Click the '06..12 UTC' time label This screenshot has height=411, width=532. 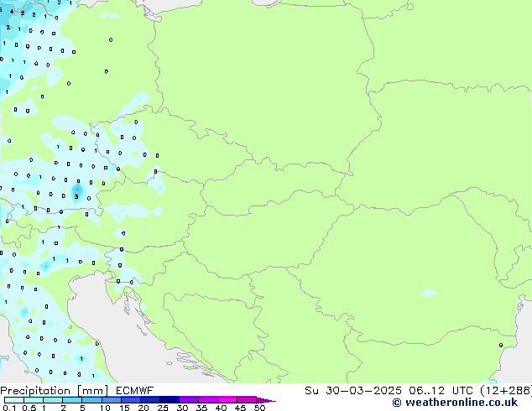click(x=441, y=391)
